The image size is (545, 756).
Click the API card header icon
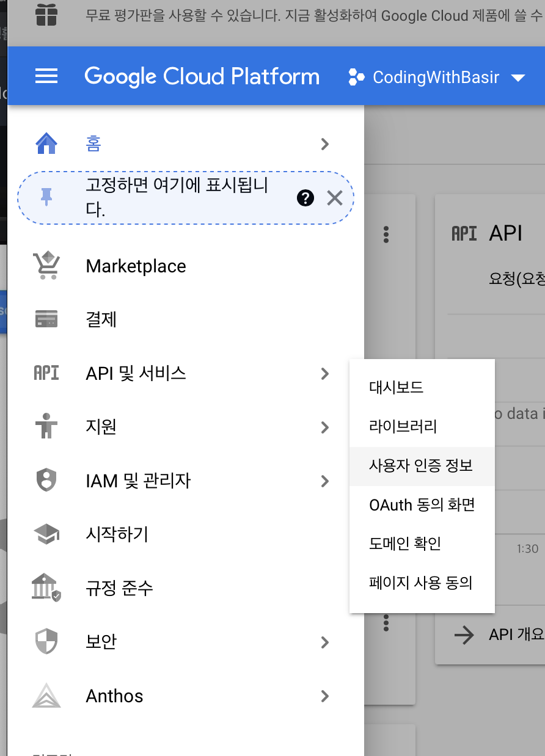click(x=464, y=233)
